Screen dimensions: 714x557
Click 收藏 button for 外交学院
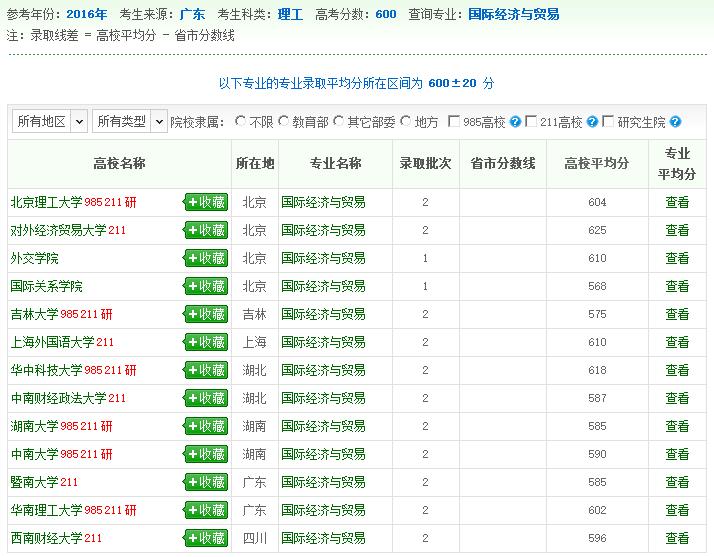click(x=206, y=258)
